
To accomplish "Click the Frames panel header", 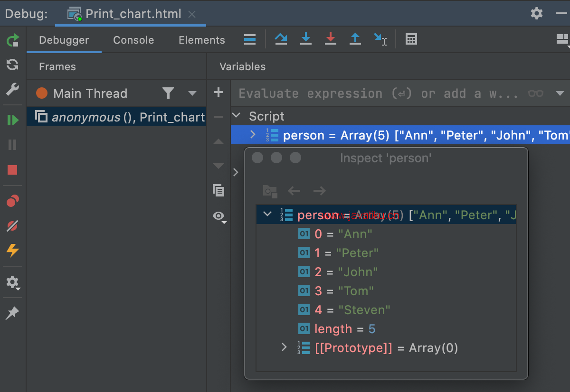I will pos(57,67).
